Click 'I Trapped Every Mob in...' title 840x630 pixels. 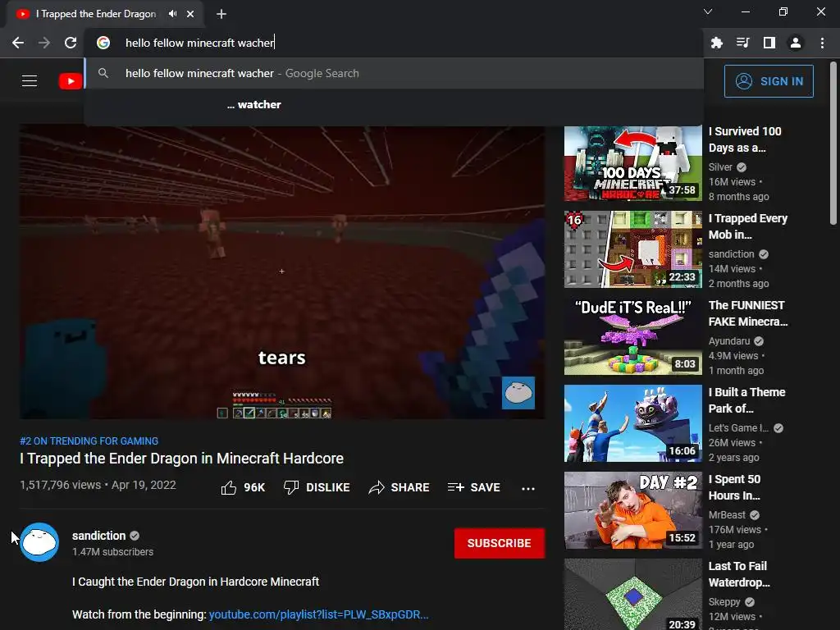[748, 226]
